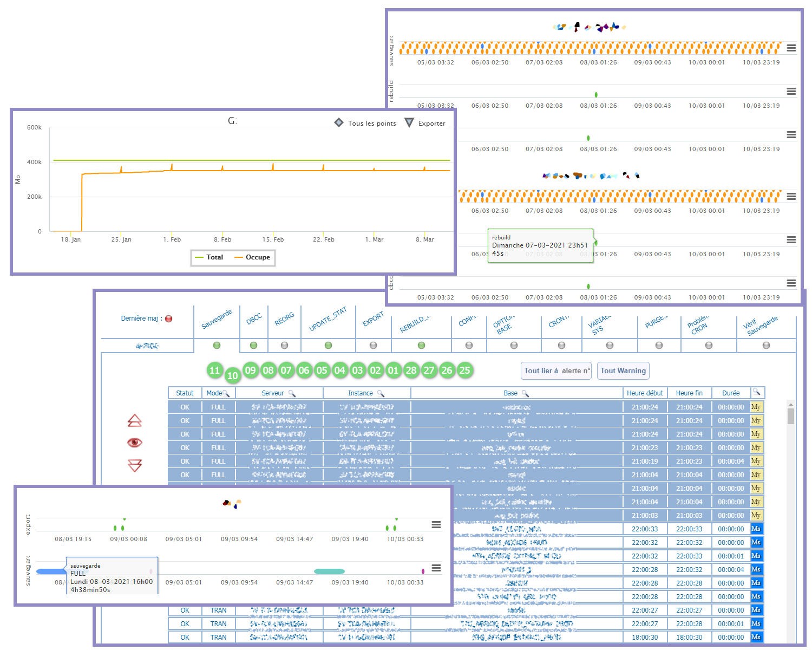Click the green status dot under DBCC
812x650 pixels.
(253, 345)
